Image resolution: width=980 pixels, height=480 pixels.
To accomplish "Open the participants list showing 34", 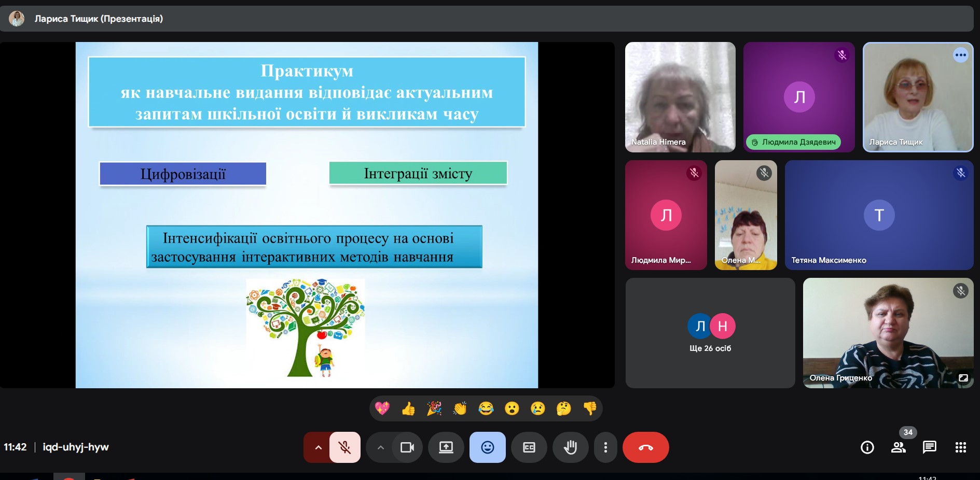I will coord(898,447).
